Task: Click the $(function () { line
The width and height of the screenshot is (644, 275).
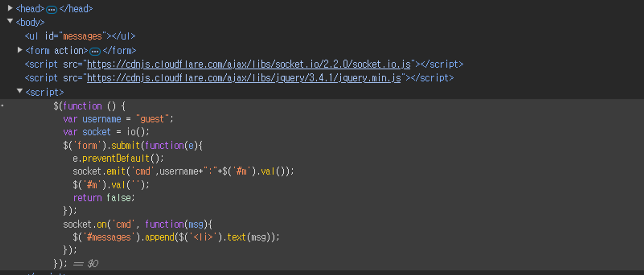Action: click(90, 106)
